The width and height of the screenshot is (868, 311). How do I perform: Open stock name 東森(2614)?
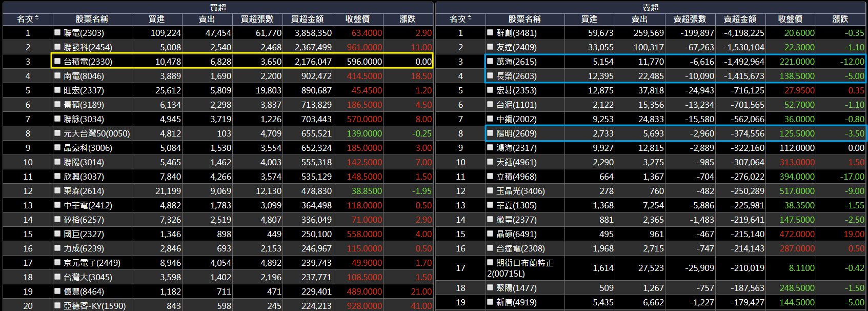click(84, 191)
